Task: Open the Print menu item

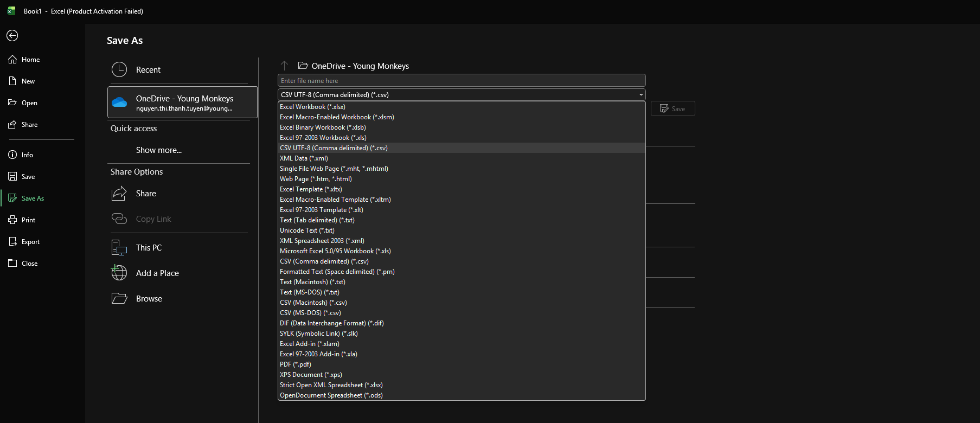Action: point(28,220)
